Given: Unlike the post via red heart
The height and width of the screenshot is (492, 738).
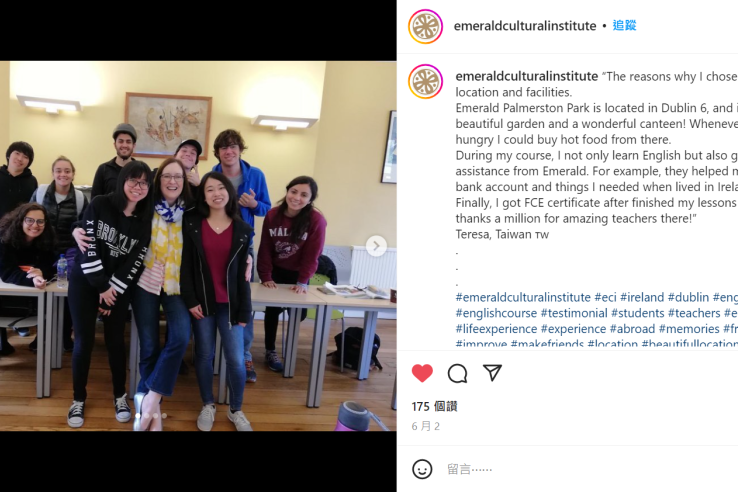Looking at the screenshot, I should click(x=422, y=373).
